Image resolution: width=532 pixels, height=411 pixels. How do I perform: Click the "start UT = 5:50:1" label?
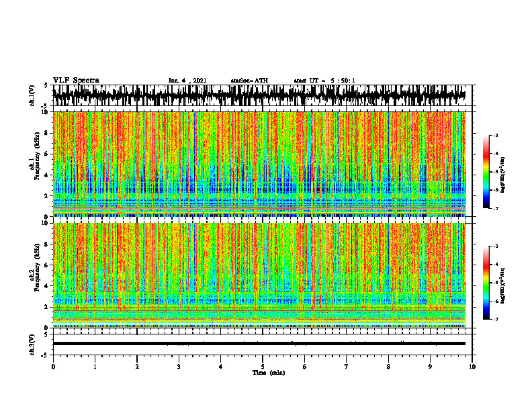click(324, 81)
